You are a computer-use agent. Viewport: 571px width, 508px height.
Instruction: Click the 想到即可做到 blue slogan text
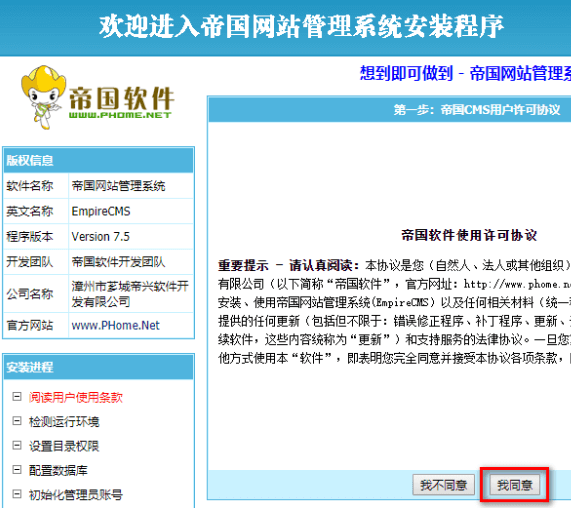tap(406, 73)
